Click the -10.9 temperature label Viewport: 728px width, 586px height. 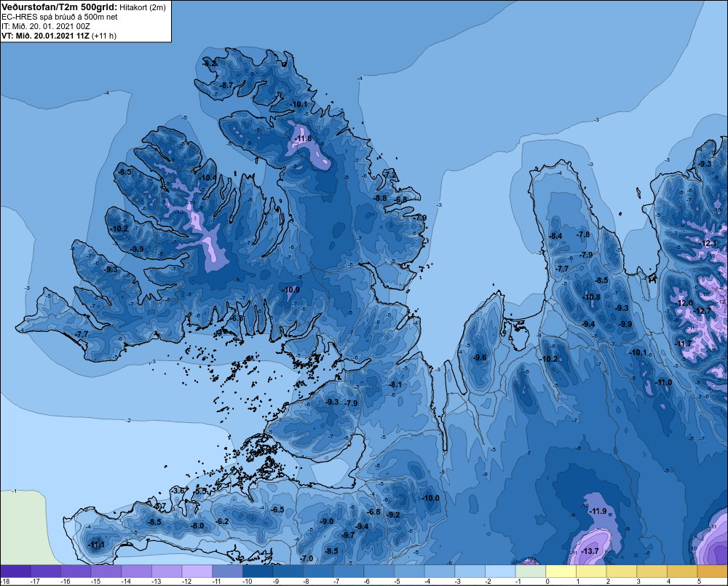click(291, 290)
